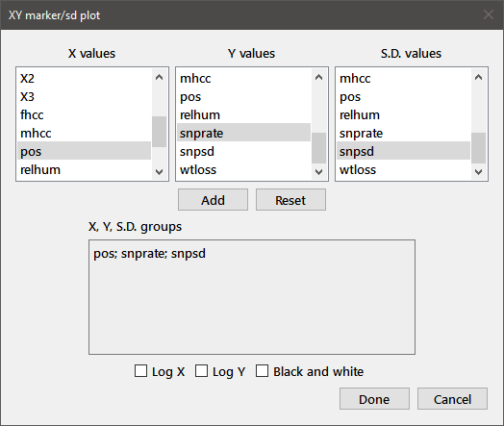Enable the Log Y checkbox
This screenshot has height=426, width=504.
(x=202, y=371)
